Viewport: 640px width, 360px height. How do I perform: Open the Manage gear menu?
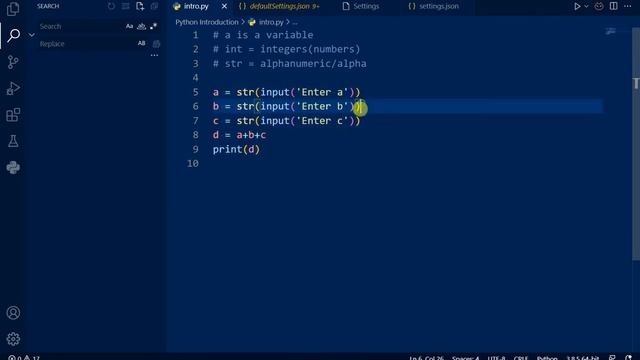tap(13, 339)
